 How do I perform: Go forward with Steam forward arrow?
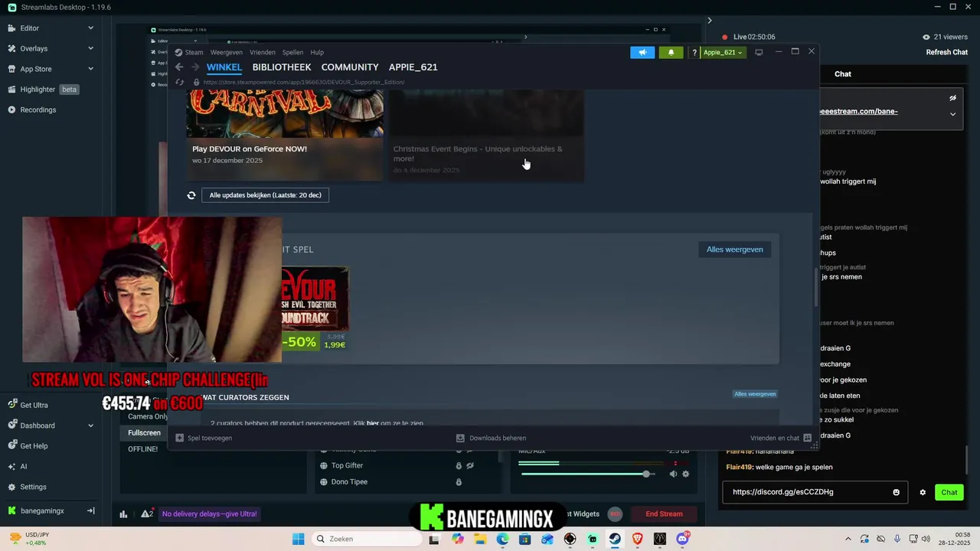pos(195,67)
